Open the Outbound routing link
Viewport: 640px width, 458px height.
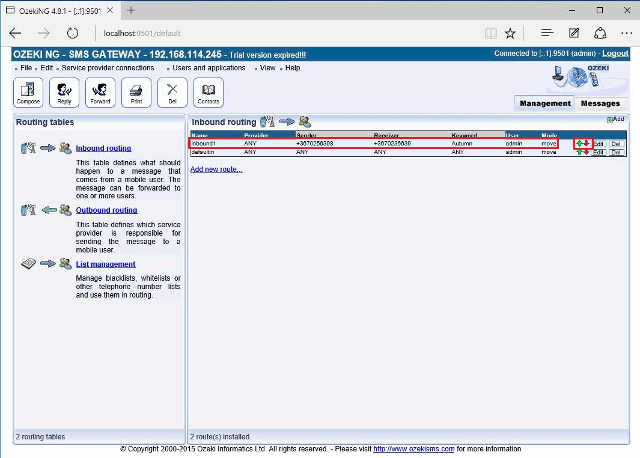tap(107, 210)
